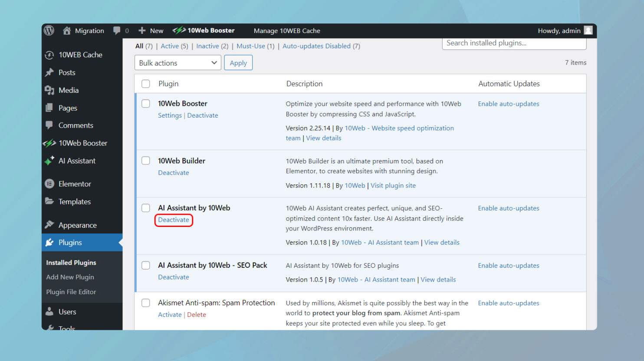Click the Appearance paintbrush icon
644x361 pixels.
[49, 225]
